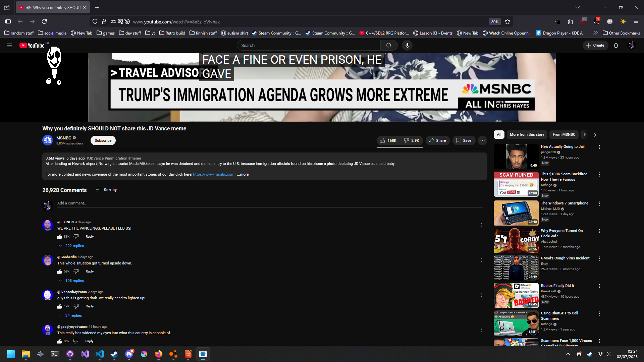Screen dimensions: 644x362
Task: Select More from this story chip
Action: pyautogui.click(x=527, y=134)
